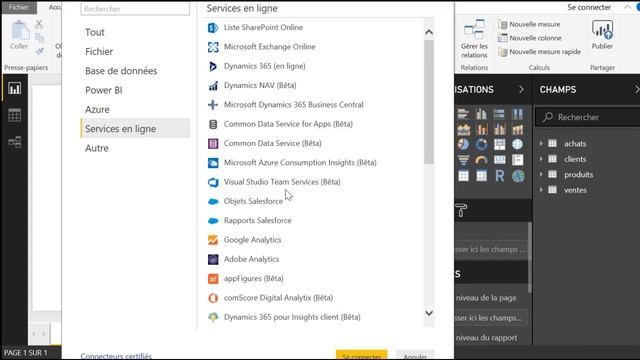Choose the pie chart visualization icon

(463, 144)
